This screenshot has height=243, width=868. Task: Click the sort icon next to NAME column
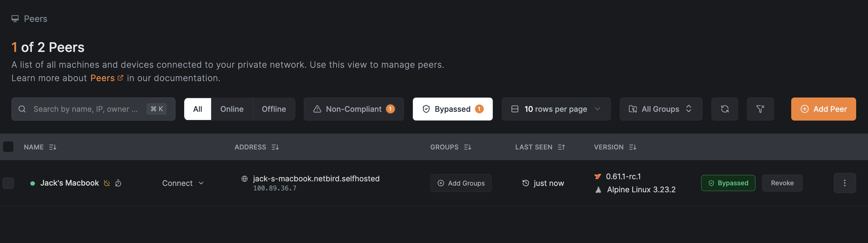[53, 147]
